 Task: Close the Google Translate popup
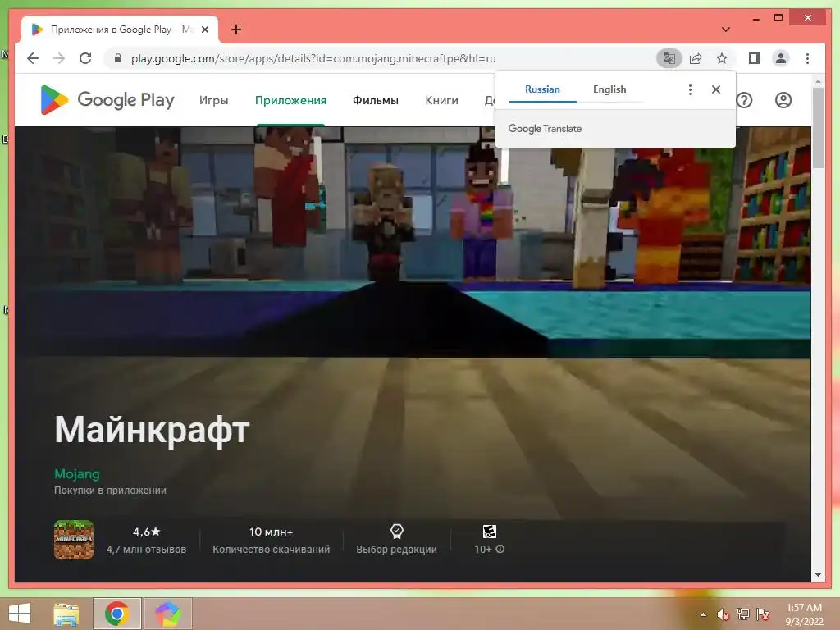point(715,89)
